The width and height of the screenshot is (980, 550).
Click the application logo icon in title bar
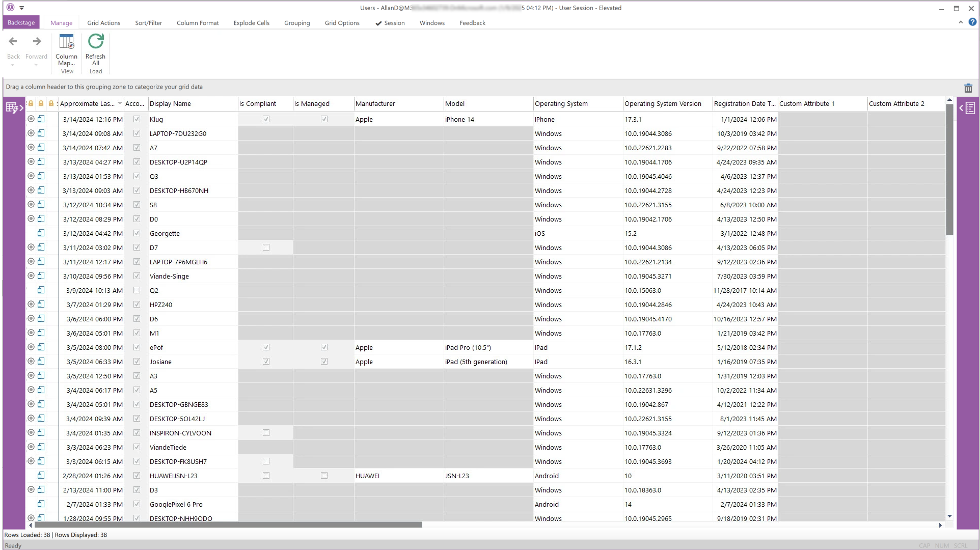tap(10, 8)
